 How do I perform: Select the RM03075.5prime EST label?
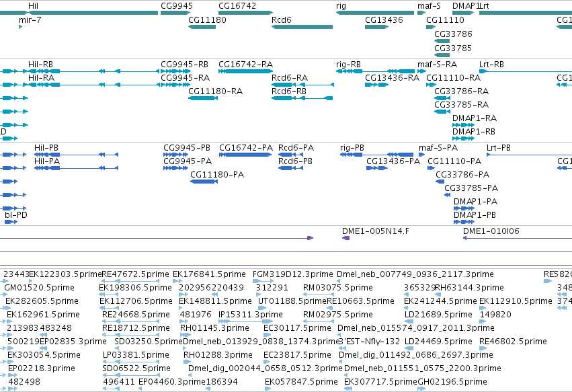click(x=338, y=288)
